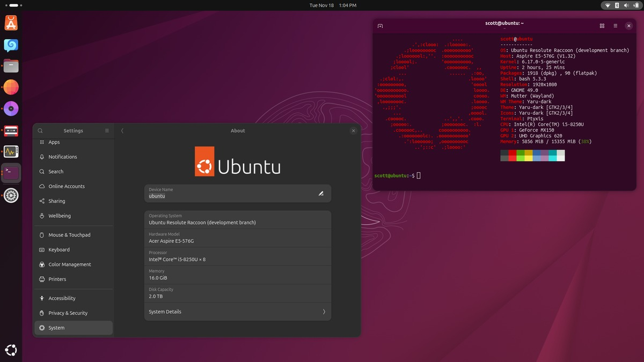Open the system status tray menu

(626, 5)
